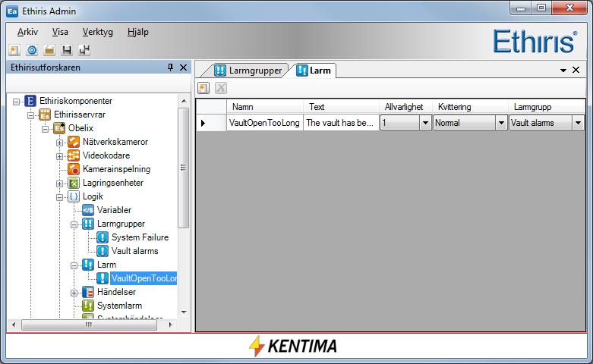Screen dimensions: 593x364
Task: Sort by the Namn column header
Action: point(265,107)
